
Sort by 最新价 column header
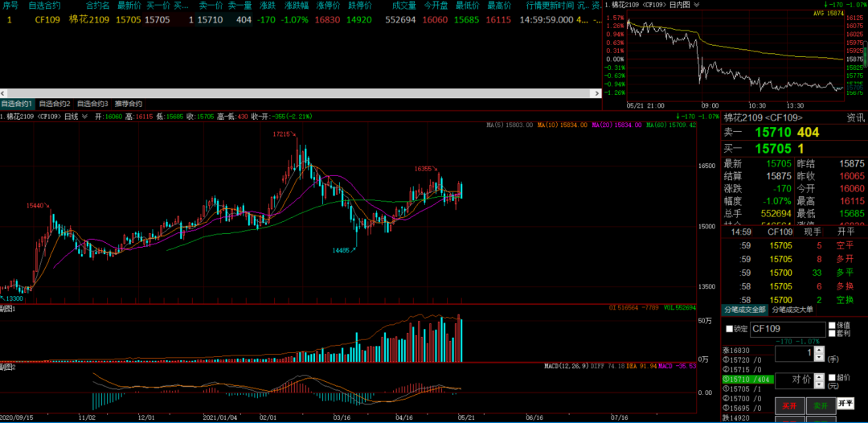[129, 6]
